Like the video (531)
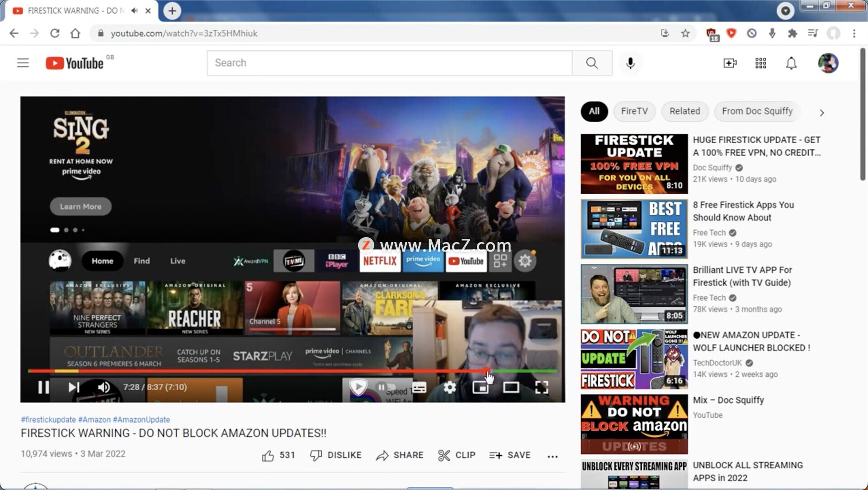868x490 pixels. pos(278,455)
